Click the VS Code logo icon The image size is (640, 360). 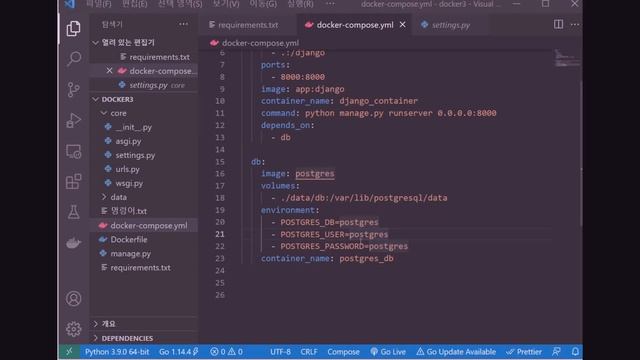point(69,4)
